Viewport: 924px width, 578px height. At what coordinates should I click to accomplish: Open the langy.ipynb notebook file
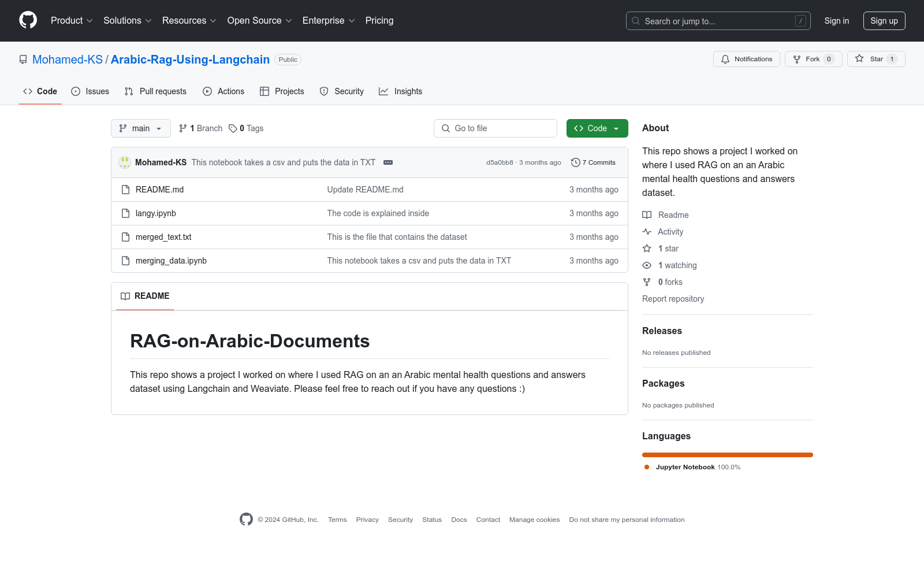point(156,213)
